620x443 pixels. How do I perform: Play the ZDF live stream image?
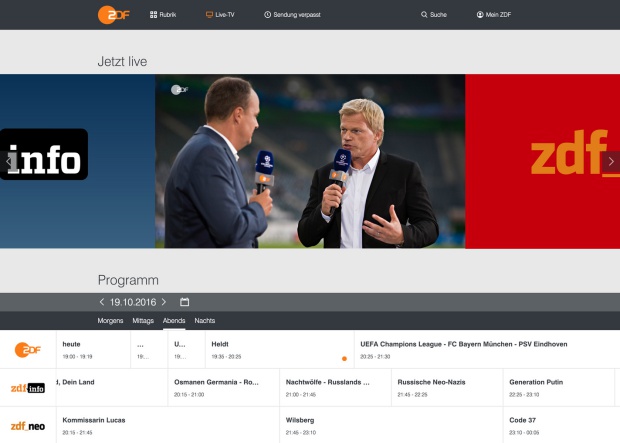coord(310,161)
